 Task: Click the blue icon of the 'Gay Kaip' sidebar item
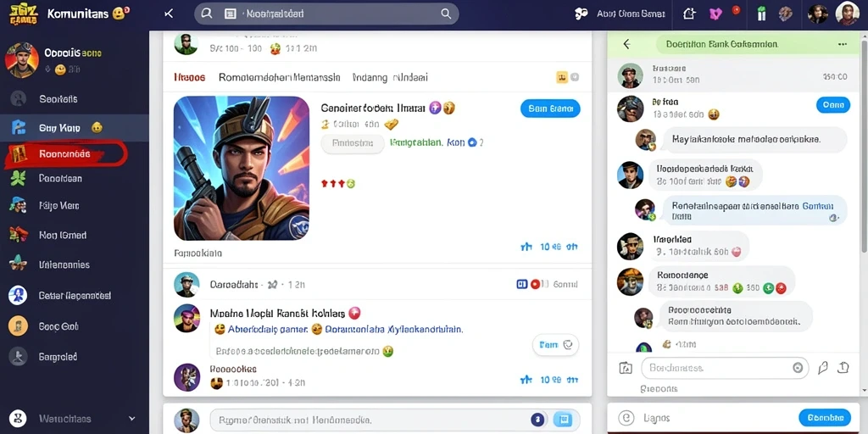coord(19,128)
